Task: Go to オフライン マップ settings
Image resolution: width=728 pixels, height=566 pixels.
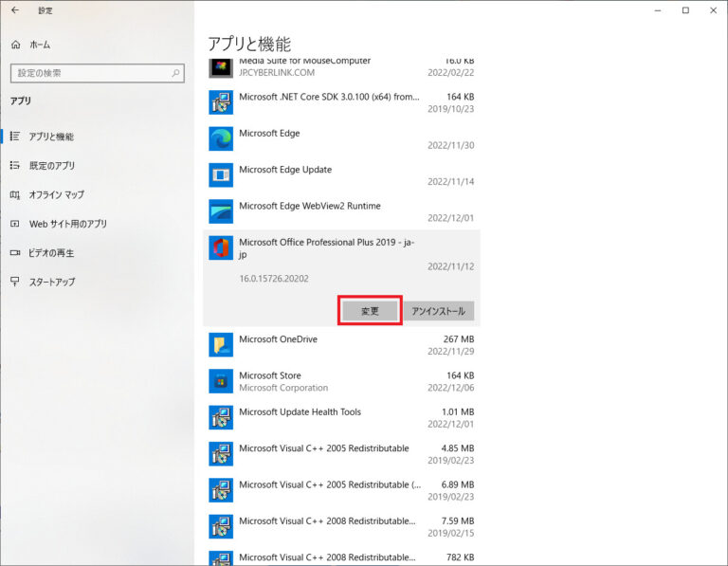Action: coord(56,194)
